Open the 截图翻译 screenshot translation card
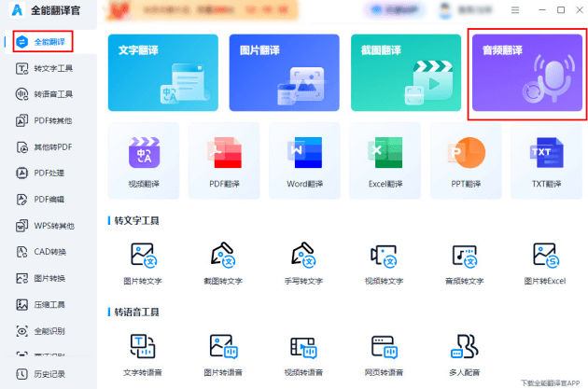Screen dimensions: 588x389 (406, 73)
